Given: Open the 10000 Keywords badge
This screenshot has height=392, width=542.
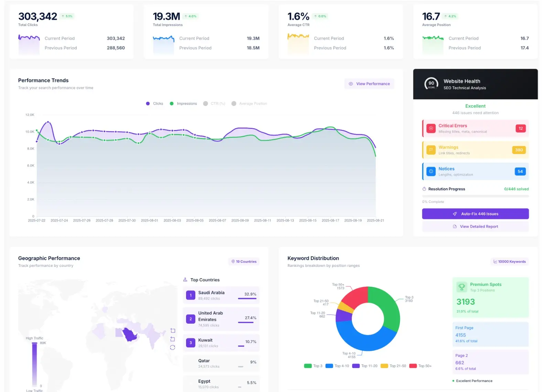Looking at the screenshot, I should click(x=510, y=262).
